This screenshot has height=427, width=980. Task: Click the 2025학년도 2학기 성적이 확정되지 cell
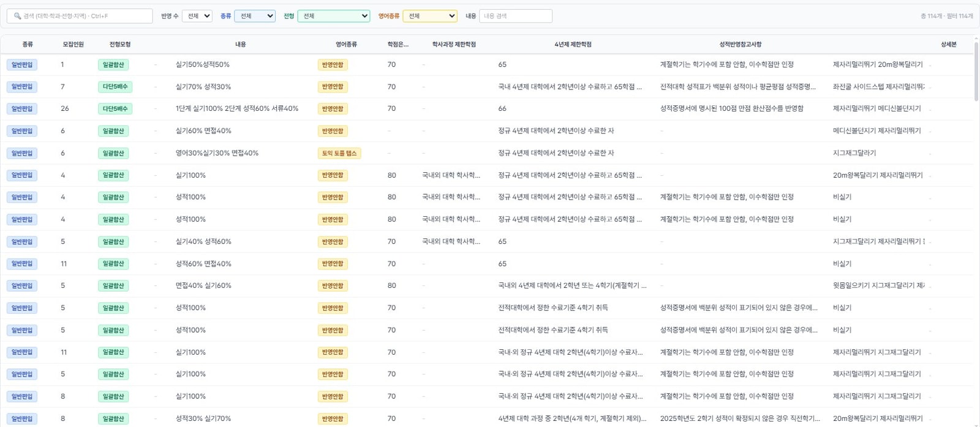(740, 418)
